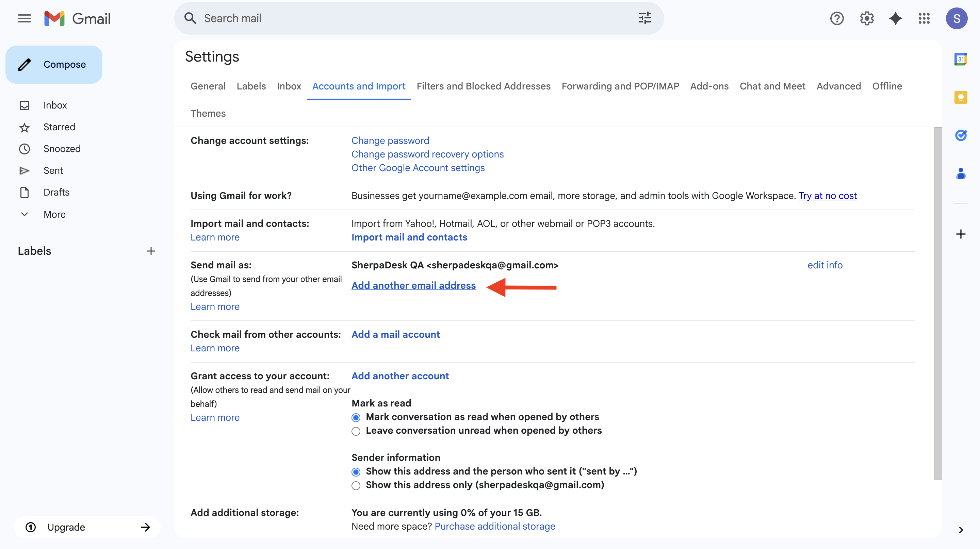Expand the More sidebar section

click(x=54, y=214)
